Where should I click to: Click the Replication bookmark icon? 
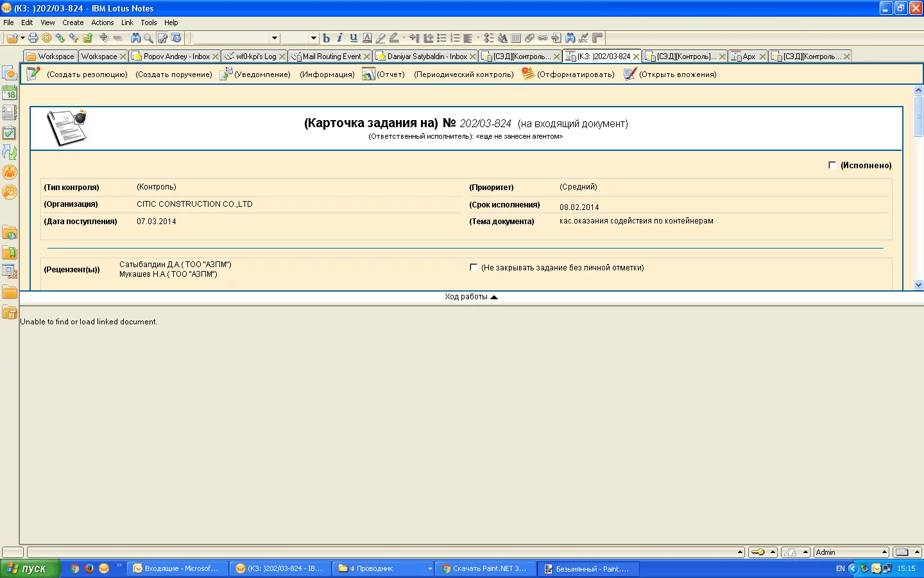point(10,152)
